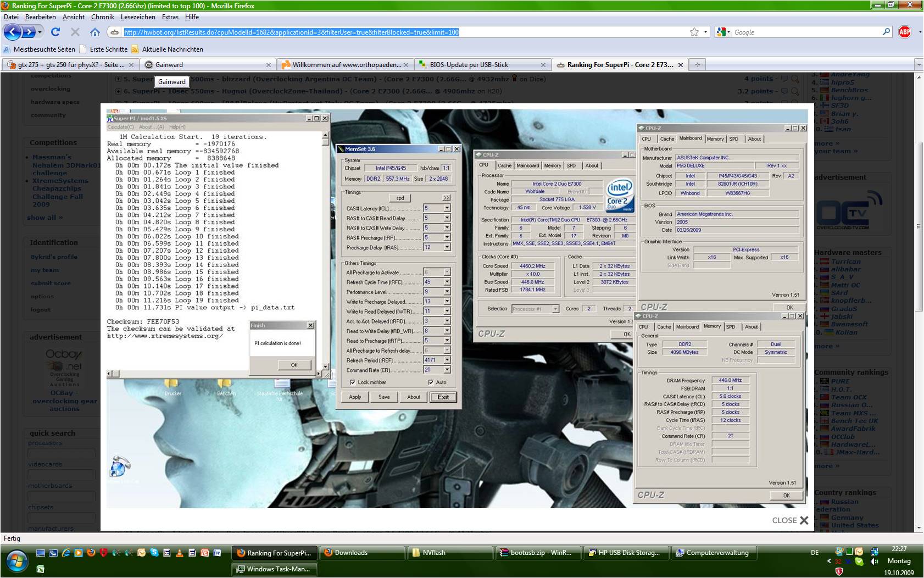This screenshot has width=924, height=578.
Task: Open the Datei menu
Action: tap(11, 17)
